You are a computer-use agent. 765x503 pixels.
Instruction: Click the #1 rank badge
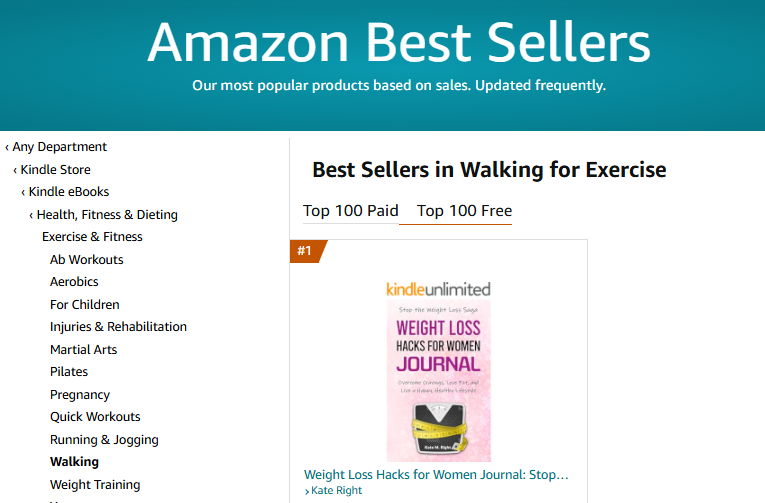306,251
